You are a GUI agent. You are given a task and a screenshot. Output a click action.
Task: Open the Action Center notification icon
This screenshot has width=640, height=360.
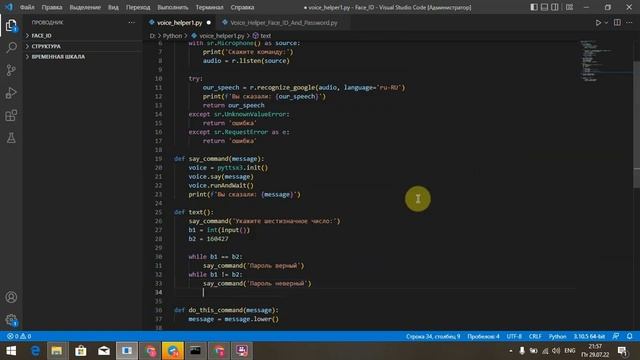(x=622, y=351)
